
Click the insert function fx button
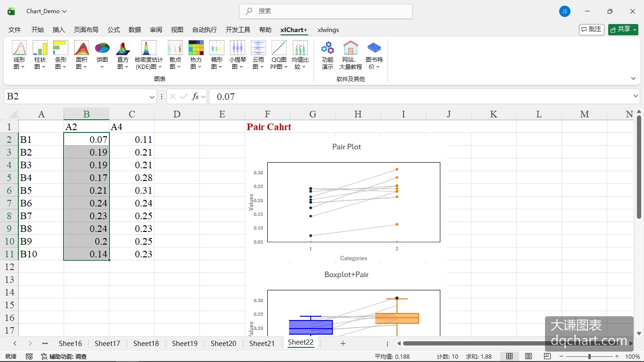click(x=195, y=97)
